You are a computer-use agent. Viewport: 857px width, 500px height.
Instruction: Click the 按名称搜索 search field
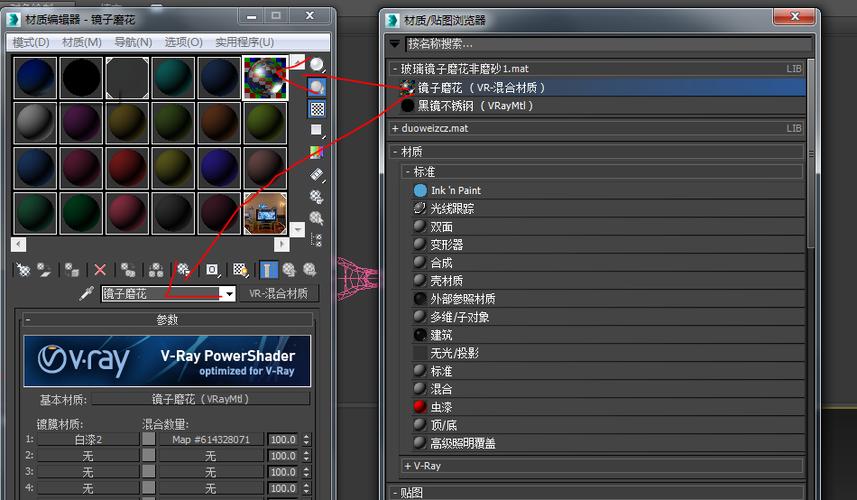(x=608, y=44)
